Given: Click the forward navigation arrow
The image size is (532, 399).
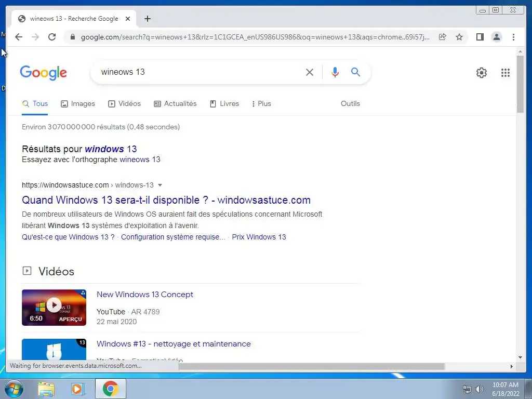Looking at the screenshot, I should [x=35, y=37].
